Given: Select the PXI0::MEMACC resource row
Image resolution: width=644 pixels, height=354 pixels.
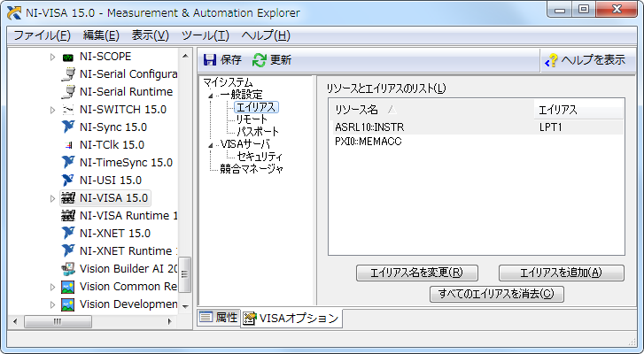Looking at the screenshot, I should tap(477, 142).
